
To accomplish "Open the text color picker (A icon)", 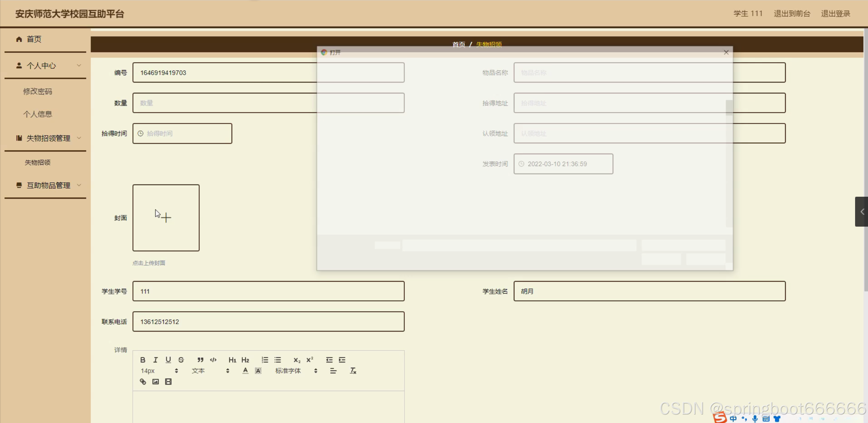I will click(245, 371).
